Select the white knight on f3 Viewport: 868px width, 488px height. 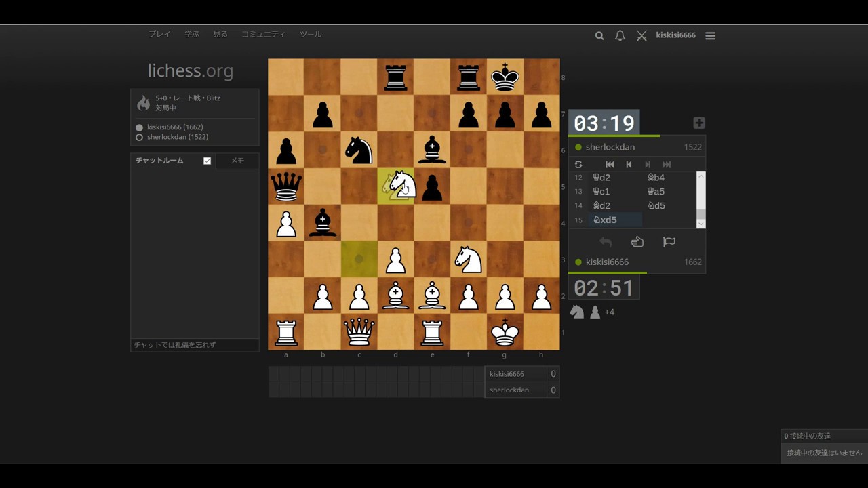469,260
